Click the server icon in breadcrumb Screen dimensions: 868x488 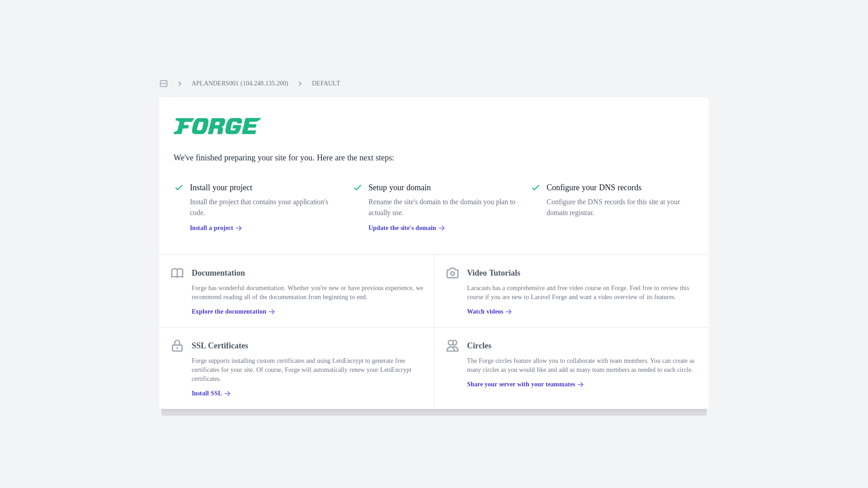click(x=164, y=84)
